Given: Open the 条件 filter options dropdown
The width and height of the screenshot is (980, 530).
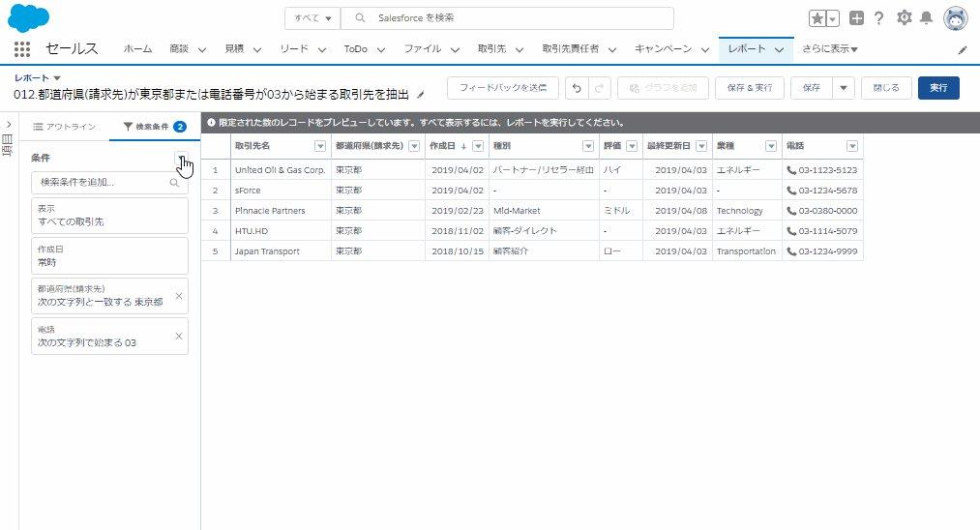Looking at the screenshot, I should click(x=181, y=158).
